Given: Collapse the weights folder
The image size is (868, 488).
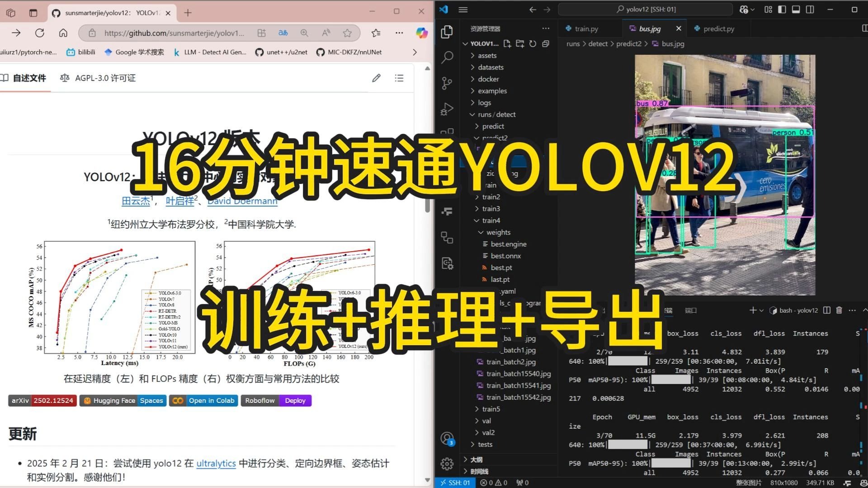Looking at the screenshot, I should (x=498, y=232).
